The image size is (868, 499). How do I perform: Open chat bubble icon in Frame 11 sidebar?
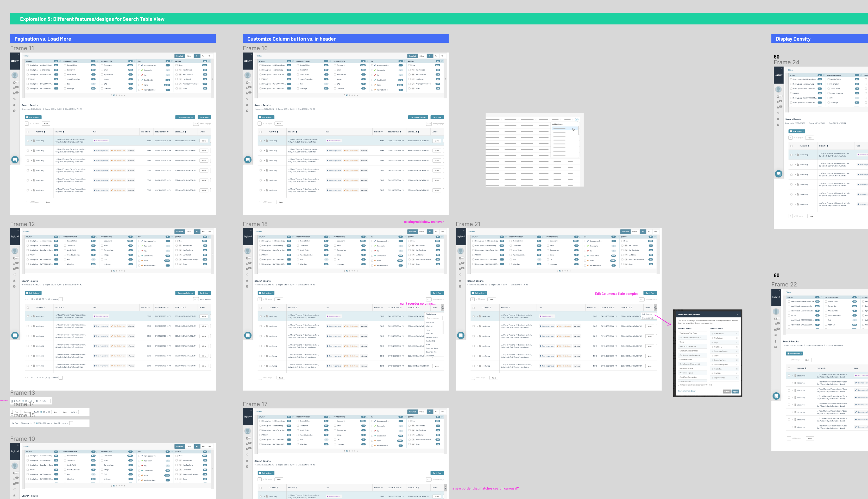(15, 160)
